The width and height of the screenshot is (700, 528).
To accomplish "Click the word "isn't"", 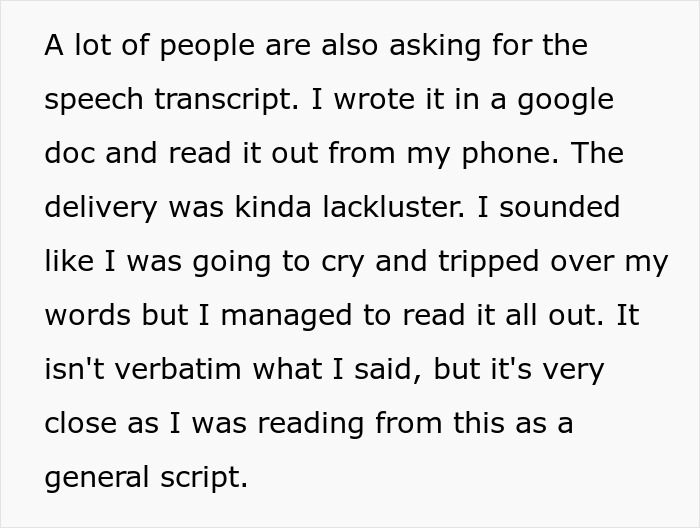I will (x=71, y=369).
